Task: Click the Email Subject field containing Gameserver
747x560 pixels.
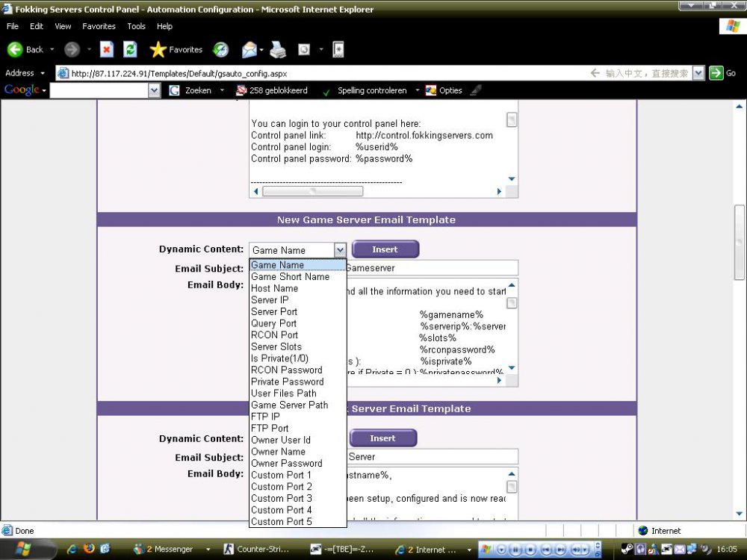Action: point(432,267)
